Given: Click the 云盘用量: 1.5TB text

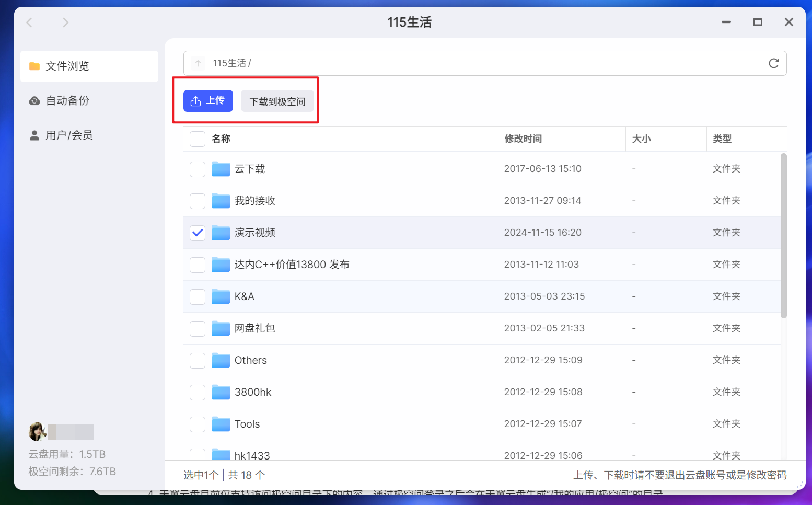Looking at the screenshot, I should (67, 454).
